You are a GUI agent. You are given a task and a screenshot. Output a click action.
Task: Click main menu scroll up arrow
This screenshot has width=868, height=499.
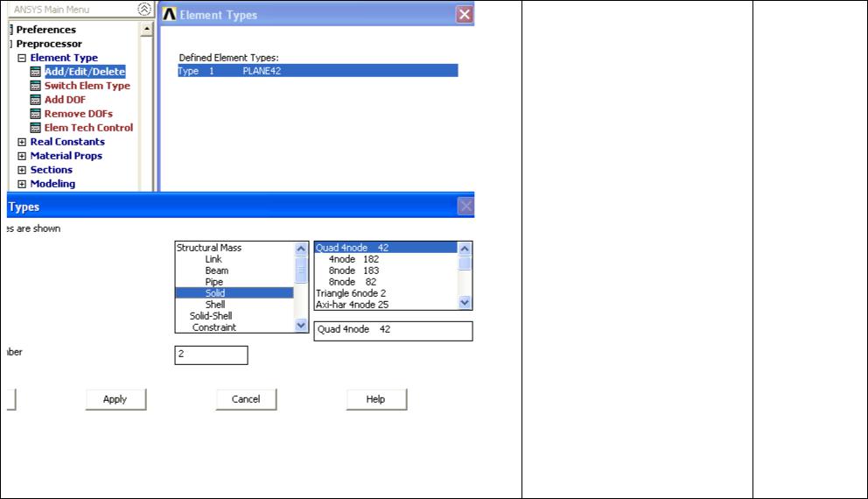(x=146, y=29)
